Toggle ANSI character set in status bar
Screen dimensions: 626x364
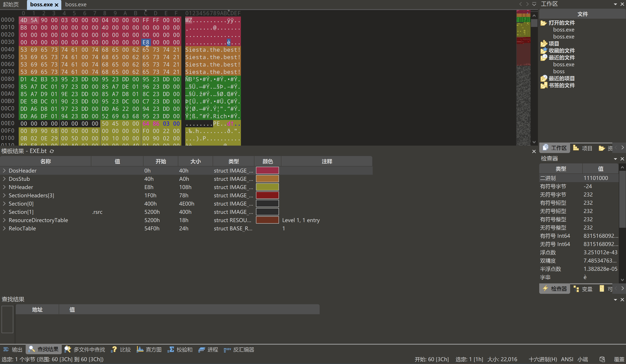pyautogui.click(x=567, y=359)
